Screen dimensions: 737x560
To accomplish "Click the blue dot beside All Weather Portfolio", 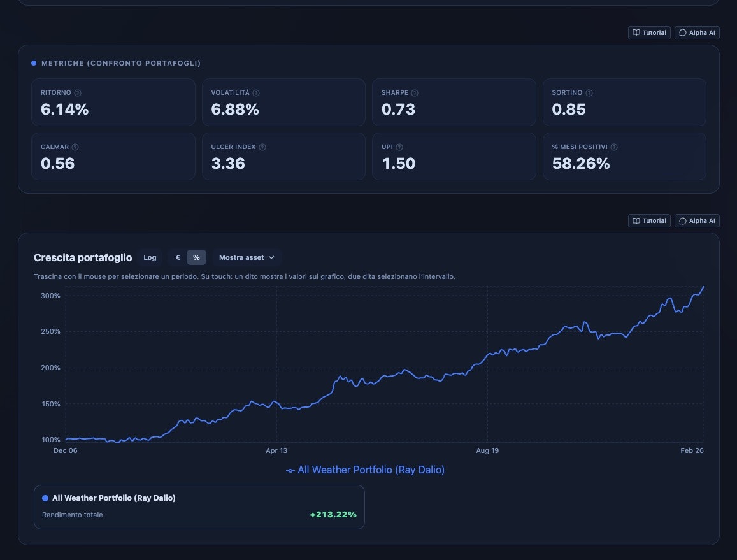I will 45,498.
